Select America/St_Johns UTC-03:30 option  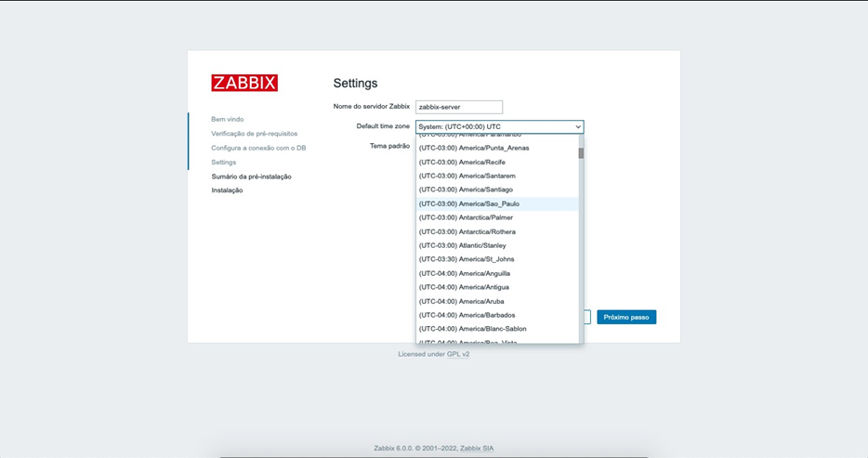point(497,259)
